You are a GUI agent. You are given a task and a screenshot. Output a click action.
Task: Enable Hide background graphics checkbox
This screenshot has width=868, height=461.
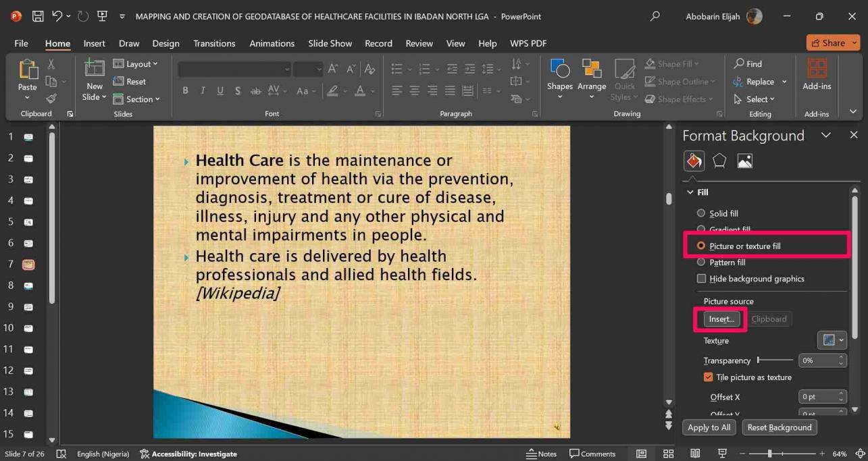point(702,278)
